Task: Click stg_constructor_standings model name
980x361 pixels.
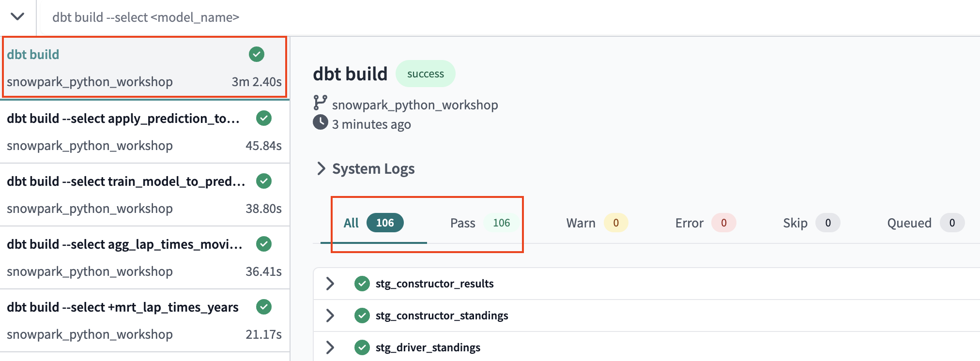Action: [442, 316]
